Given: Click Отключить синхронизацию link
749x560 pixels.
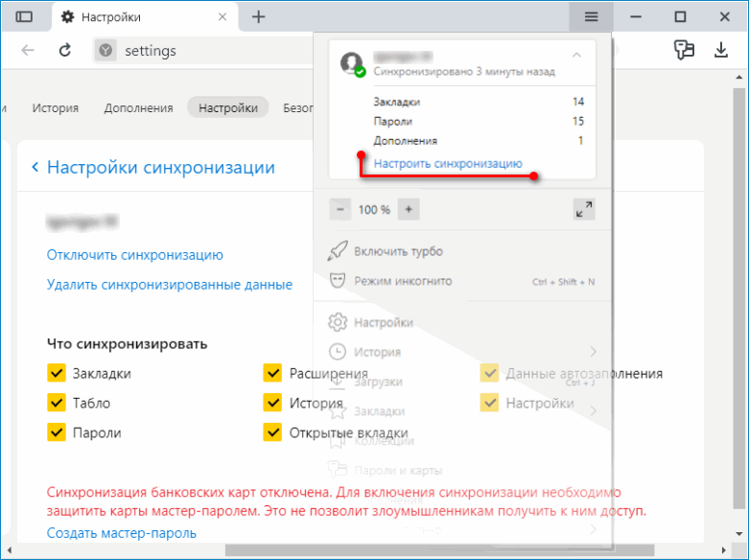Looking at the screenshot, I should click(x=135, y=255).
